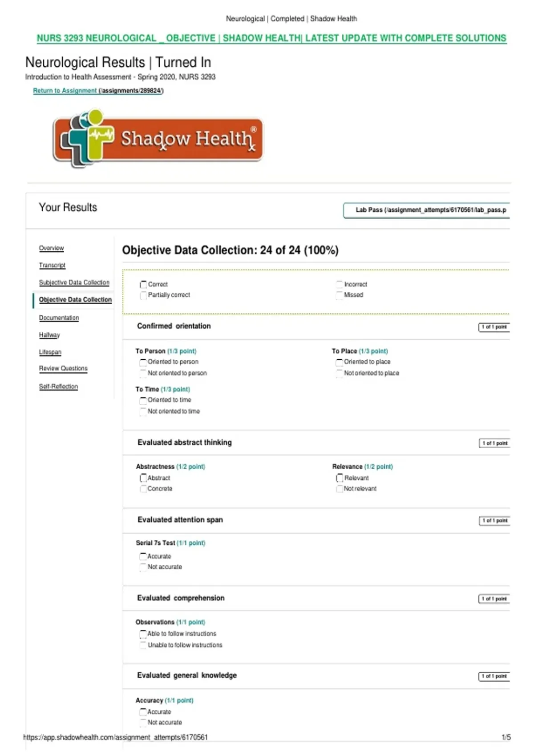Screen dimensions: 534x756
Task: Open the Hallway sidebar link
Action: click(49, 335)
